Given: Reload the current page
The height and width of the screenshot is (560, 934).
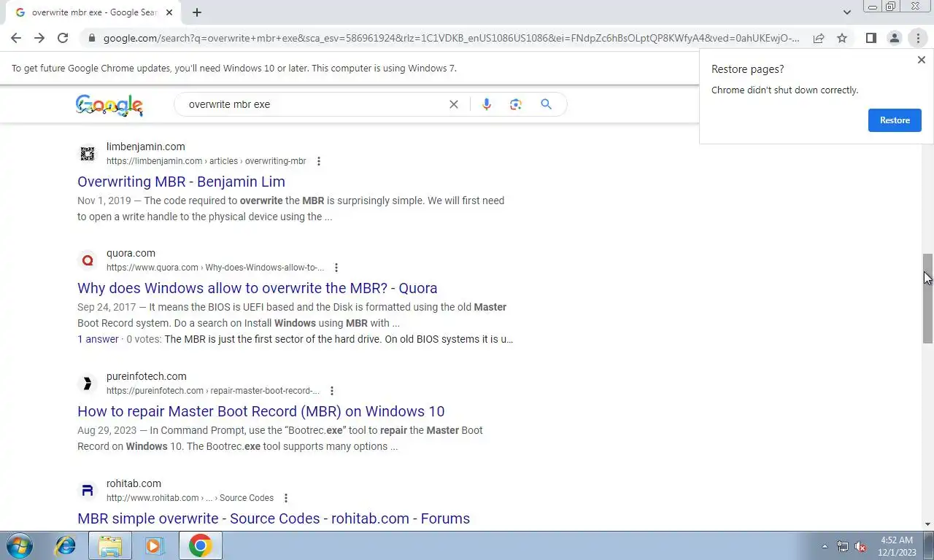Looking at the screenshot, I should tap(63, 38).
